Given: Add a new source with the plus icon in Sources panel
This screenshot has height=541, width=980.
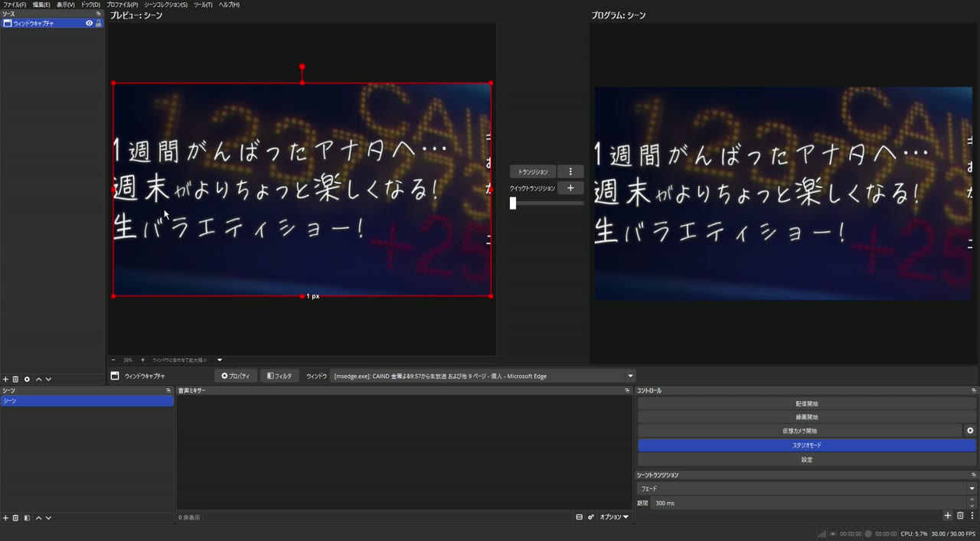Looking at the screenshot, I should (x=5, y=380).
